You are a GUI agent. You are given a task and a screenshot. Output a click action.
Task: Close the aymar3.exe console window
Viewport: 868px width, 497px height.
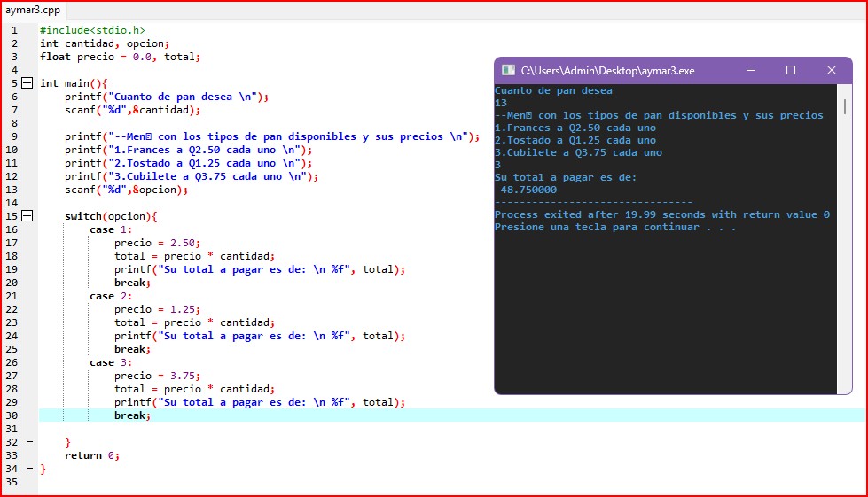832,70
